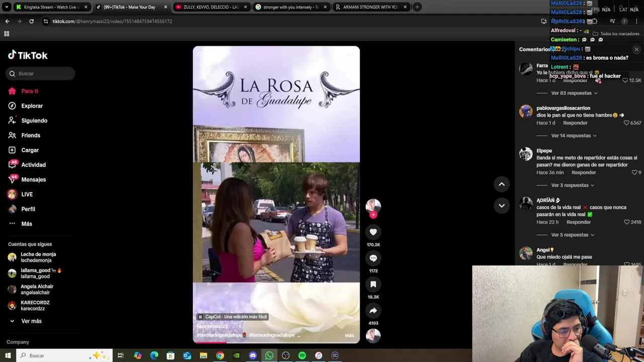This screenshot has width=644, height=362.
Task: Click the CapCut editing banner
Action: click(x=232, y=317)
